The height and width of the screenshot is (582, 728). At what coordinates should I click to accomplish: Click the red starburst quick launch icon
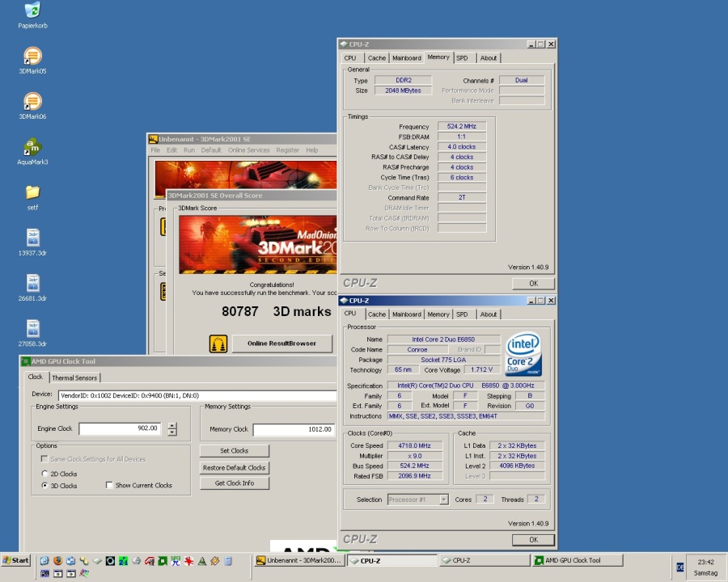(x=188, y=561)
